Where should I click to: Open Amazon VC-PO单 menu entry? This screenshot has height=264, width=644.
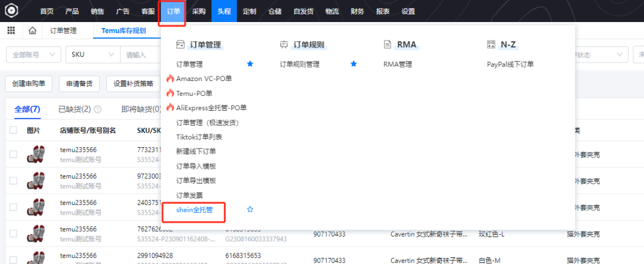coord(204,79)
